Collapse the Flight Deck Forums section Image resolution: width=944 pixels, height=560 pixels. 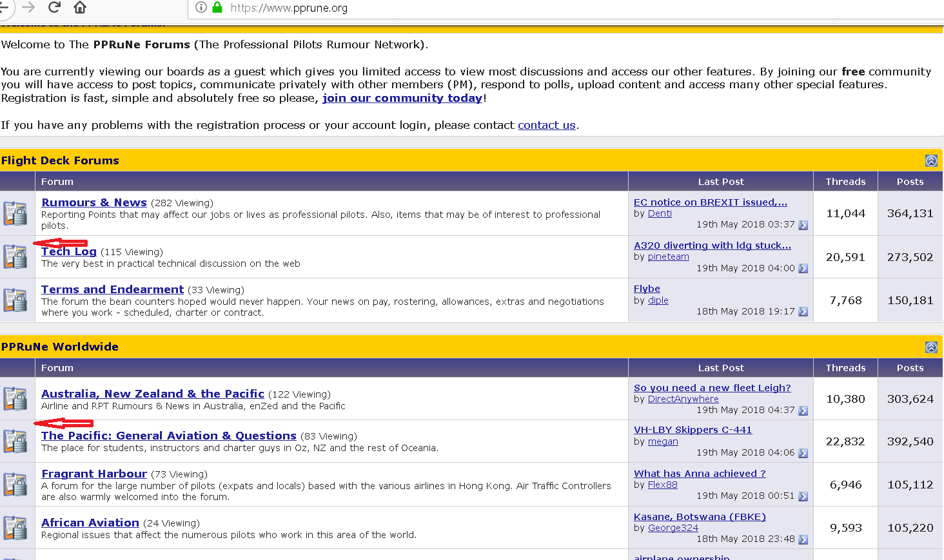pyautogui.click(x=931, y=160)
